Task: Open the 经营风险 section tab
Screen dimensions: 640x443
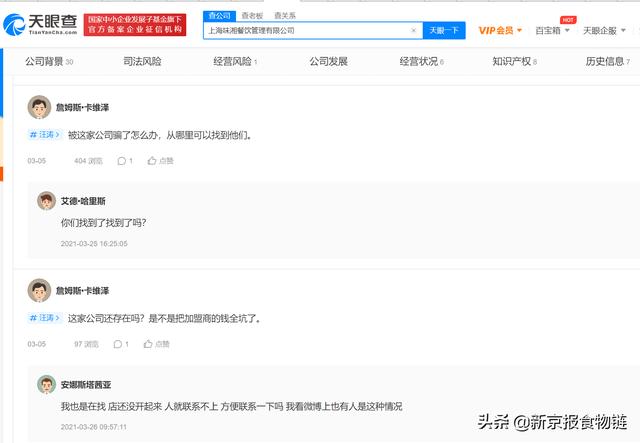Action: click(x=235, y=61)
